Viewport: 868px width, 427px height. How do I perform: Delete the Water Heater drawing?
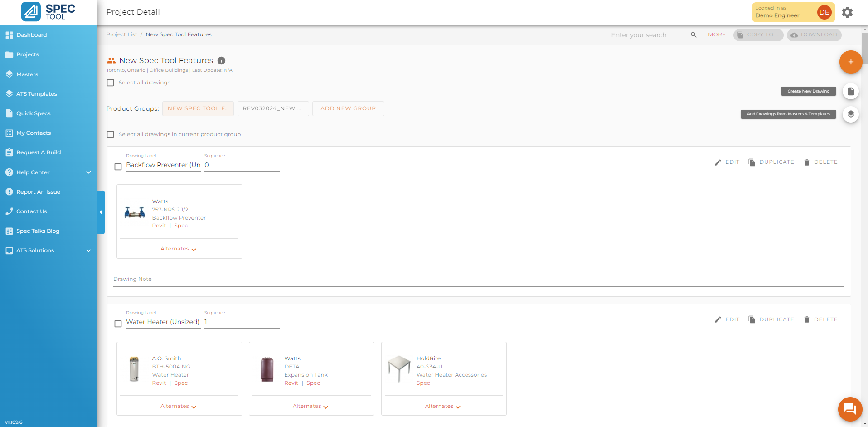(820, 319)
